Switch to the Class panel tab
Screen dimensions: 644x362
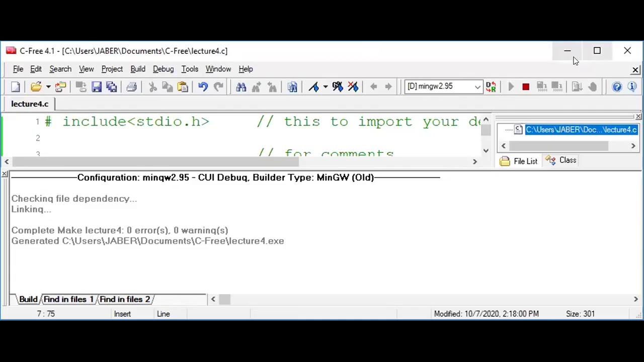click(x=561, y=160)
